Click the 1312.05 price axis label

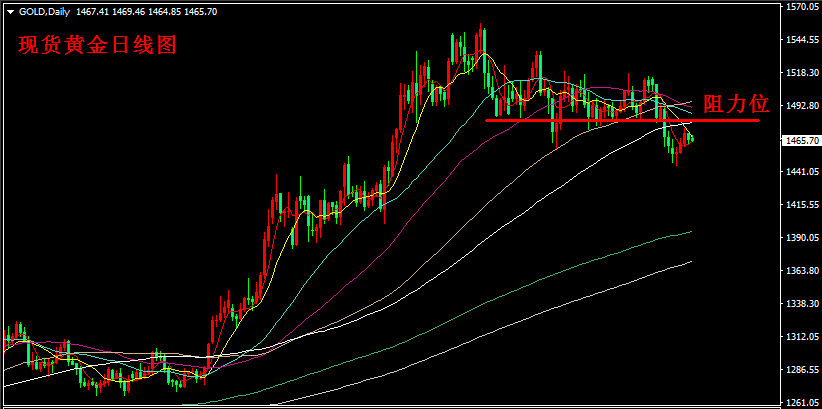803,337
